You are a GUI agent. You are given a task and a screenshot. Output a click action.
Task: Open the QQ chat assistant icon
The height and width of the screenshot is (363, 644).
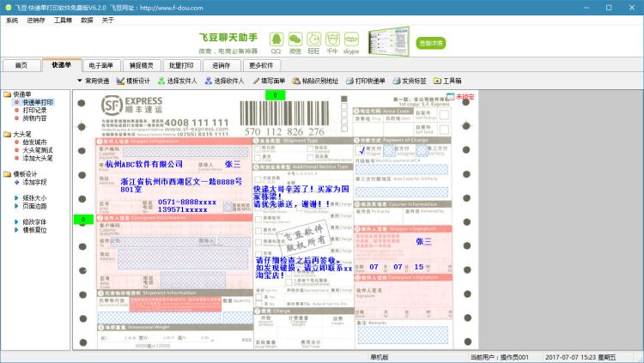point(276,39)
